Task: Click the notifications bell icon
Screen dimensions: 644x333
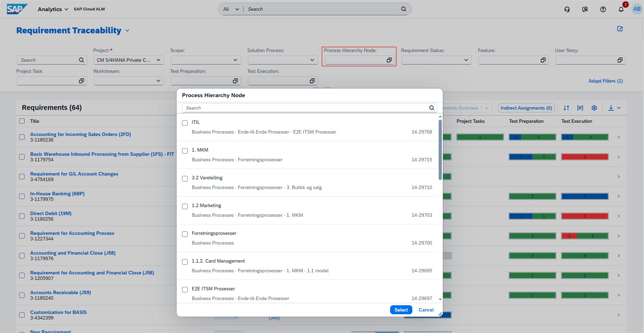Action: pos(621,9)
